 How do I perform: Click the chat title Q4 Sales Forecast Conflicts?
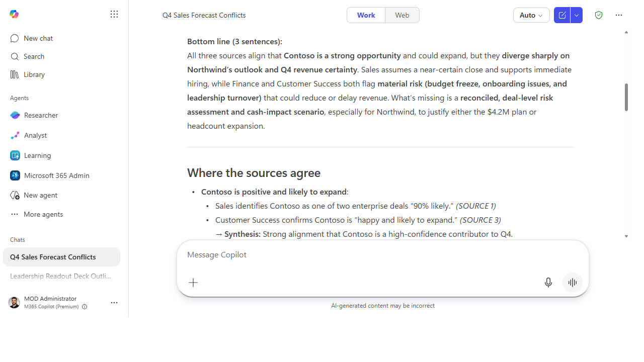[204, 15]
